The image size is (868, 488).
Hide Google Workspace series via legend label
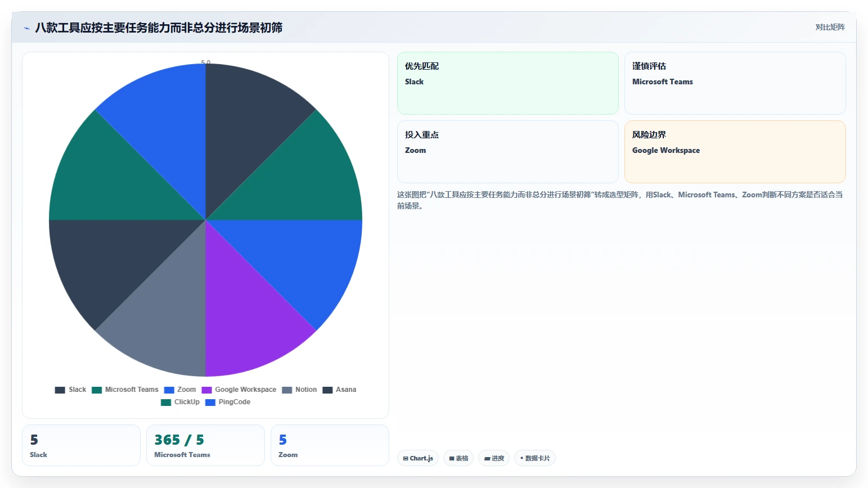pyautogui.click(x=246, y=390)
